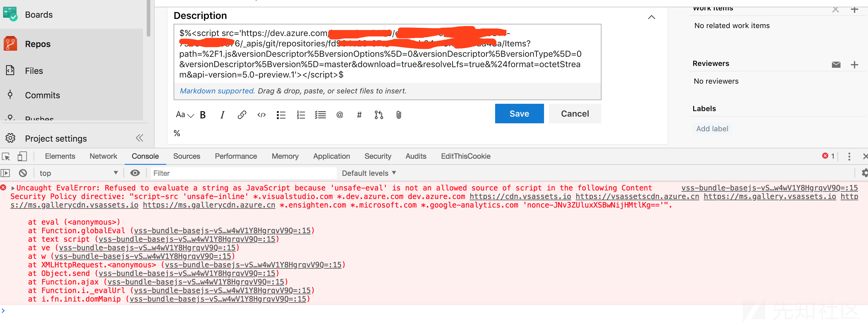Image resolution: width=868 pixels, height=326 pixels.
Task: Open the Application tab
Action: (332, 156)
